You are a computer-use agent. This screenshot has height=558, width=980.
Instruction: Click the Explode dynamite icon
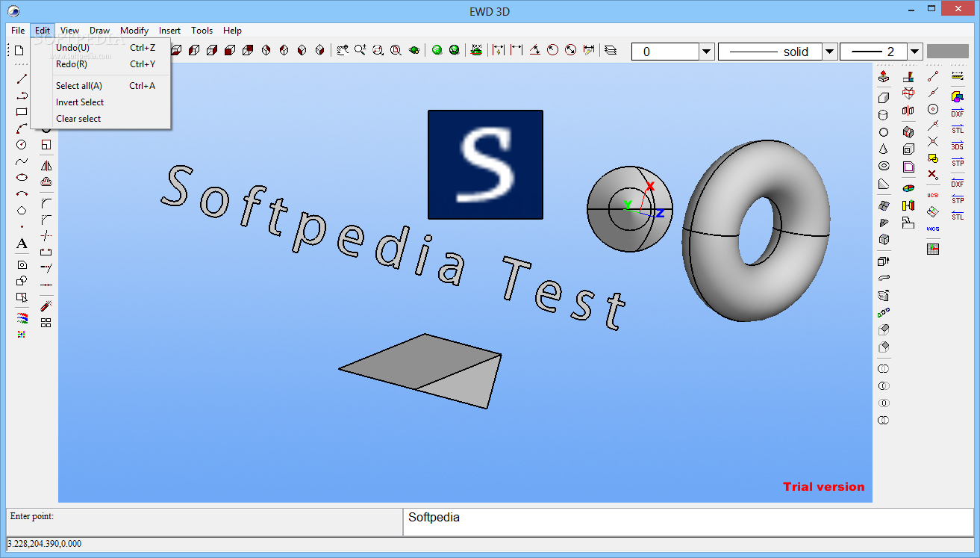(x=46, y=306)
